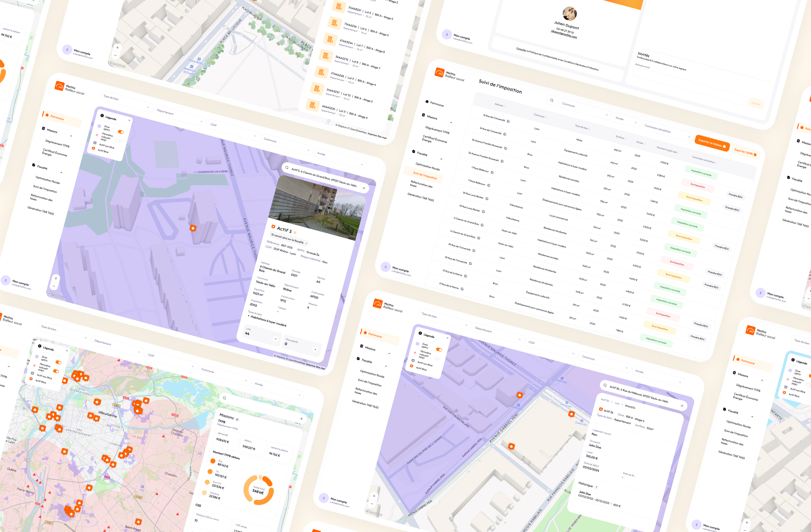Open jdupont@mathis.com email link
Image resolution: width=811 pixels, height=532 pixels.
tap(564, 34)
